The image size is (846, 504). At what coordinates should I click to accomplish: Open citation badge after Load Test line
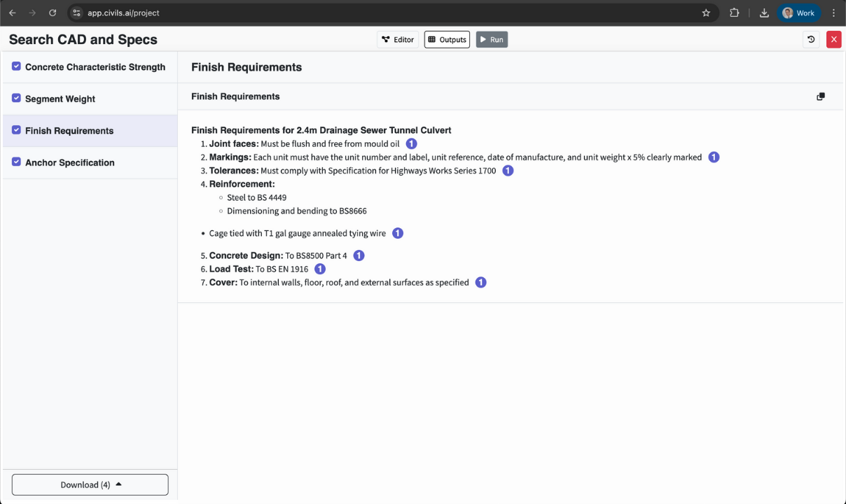(320, 269)
